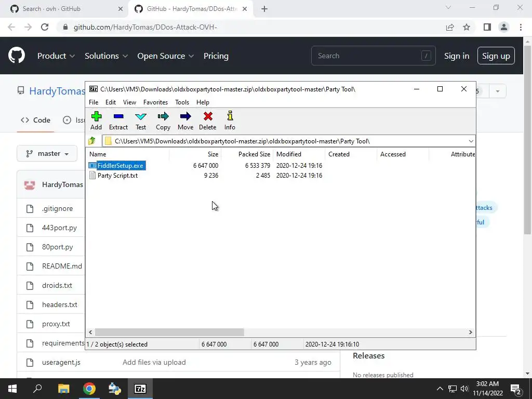
Task: Open a new browser tab
Action: 264,9
